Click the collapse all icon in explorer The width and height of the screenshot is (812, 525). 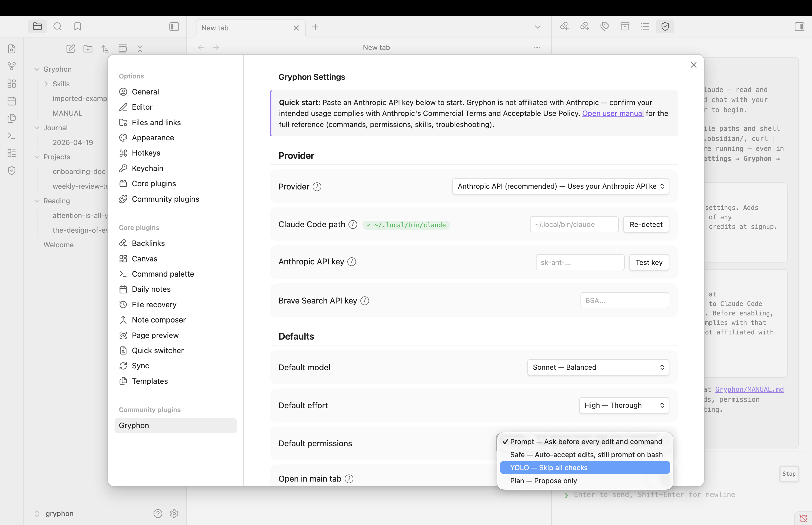click(140, 49)
